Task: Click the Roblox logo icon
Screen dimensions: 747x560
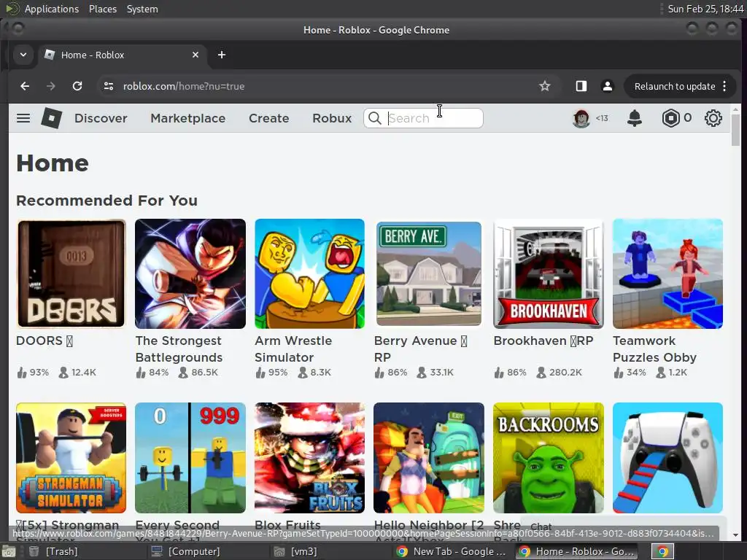Action: click(52, 118)
